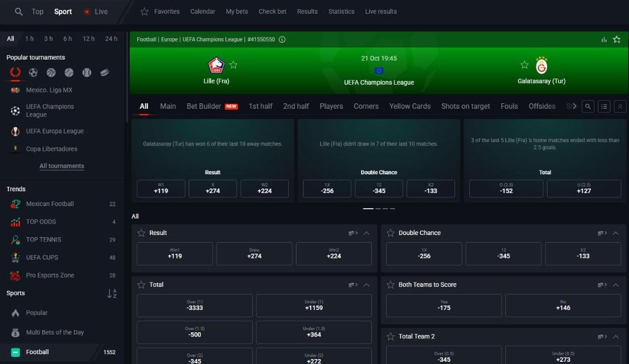Open Both Teams to Score builder icon
Viewport: 629px width, 364px height.
(602, 285)
